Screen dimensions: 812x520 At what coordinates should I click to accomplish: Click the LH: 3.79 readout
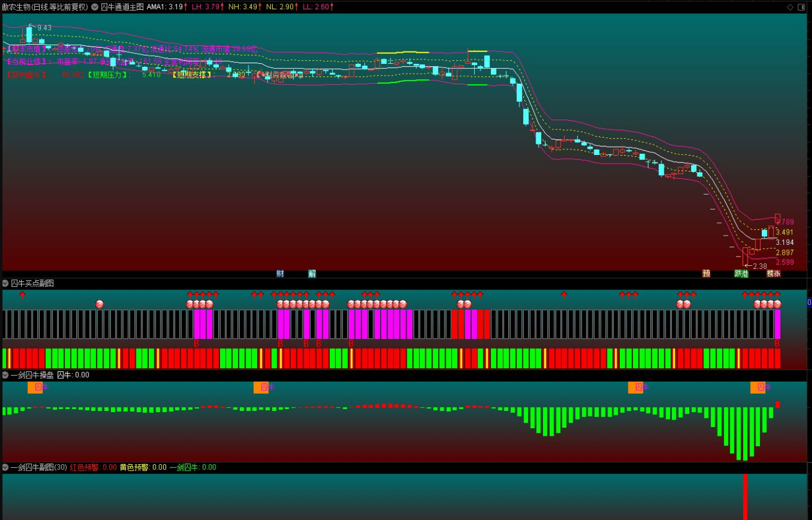(x=208, y=7)
